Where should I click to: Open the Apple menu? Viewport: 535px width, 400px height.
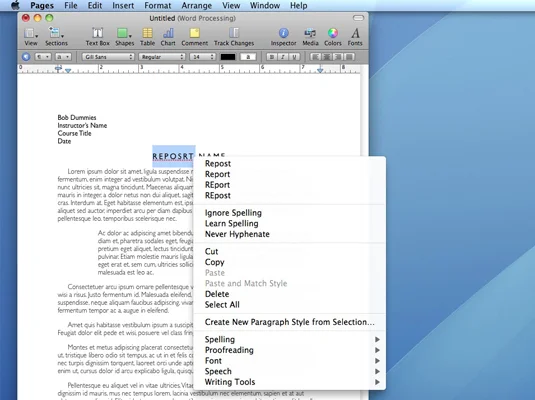pyautogui.click(x=15, y=5)
